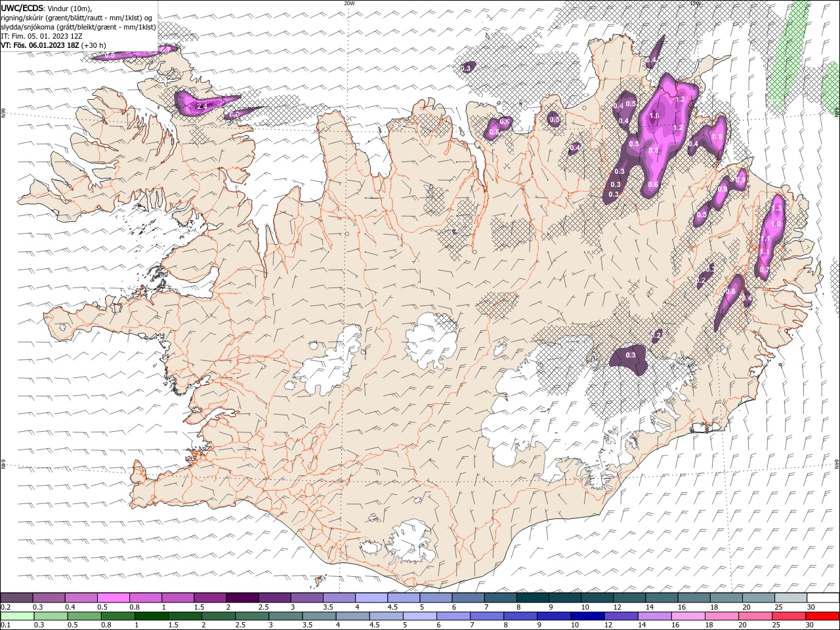Click the lower-row swatch labeled 4.5
This screenshot has height=630, width=840.
pos(386,616)
